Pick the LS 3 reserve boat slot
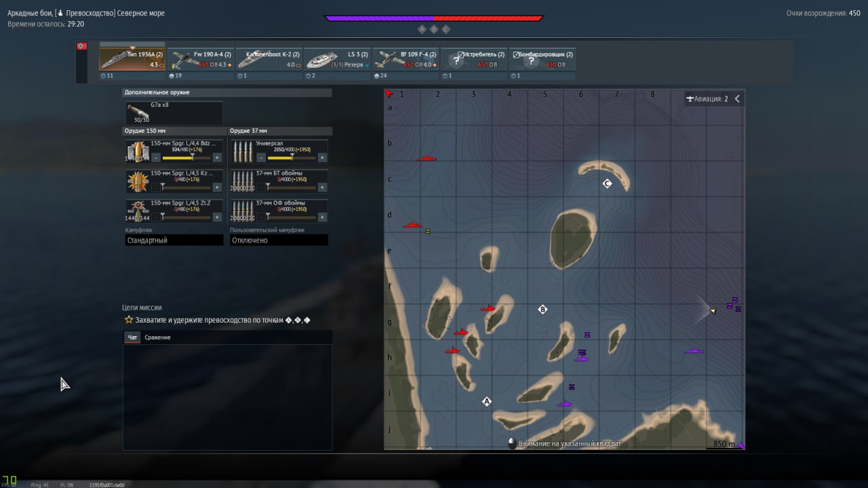The width and height of the screenshot is (868, 488). [338, 59]
